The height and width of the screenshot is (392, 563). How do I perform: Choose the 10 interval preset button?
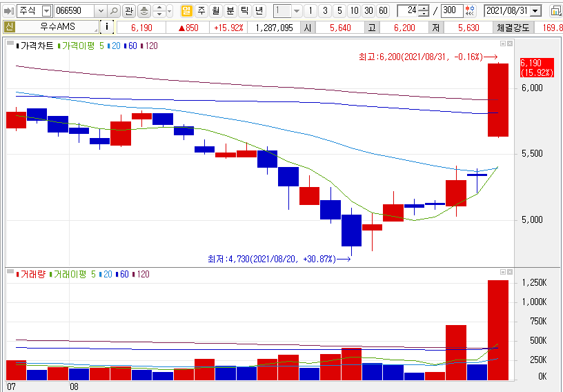pos(355,11)
